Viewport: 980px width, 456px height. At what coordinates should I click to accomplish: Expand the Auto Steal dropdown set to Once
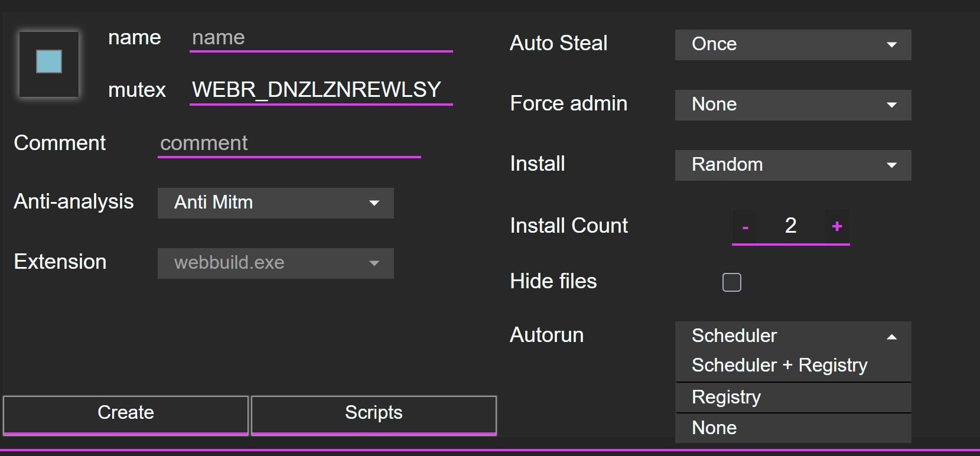coord(793,45)
